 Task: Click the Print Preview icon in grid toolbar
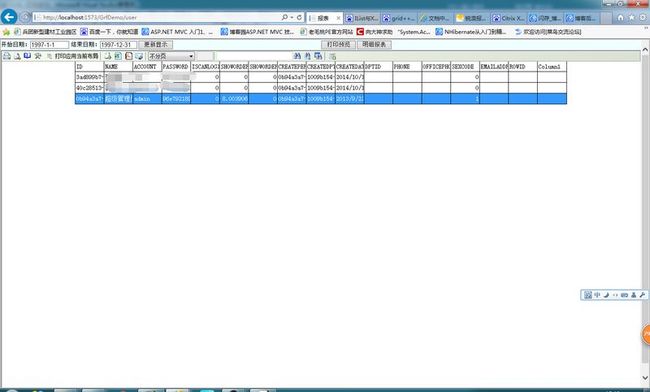pyautogui.click(x=17, y=56)
